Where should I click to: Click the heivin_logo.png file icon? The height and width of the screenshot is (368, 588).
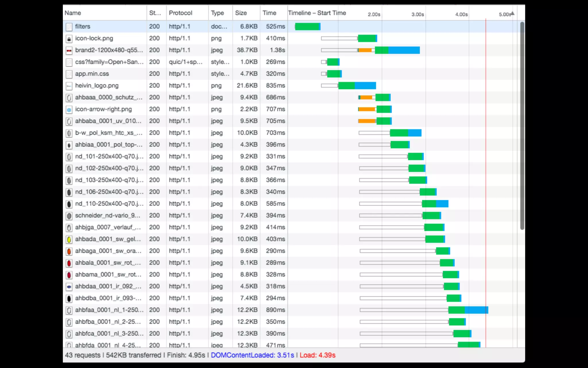(69, 86)
